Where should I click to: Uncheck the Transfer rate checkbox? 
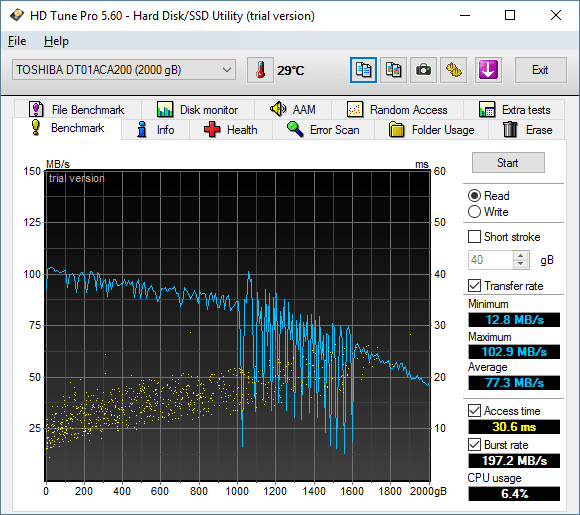coord(474,286)
